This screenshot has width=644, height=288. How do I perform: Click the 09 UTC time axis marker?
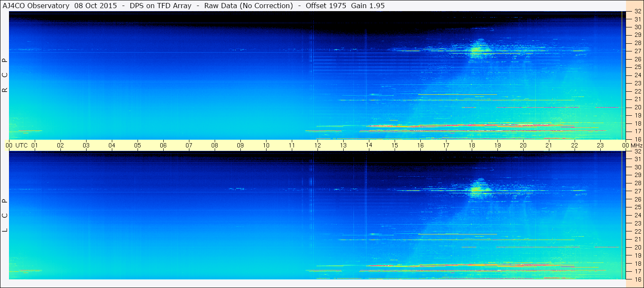tap(240, 145)
